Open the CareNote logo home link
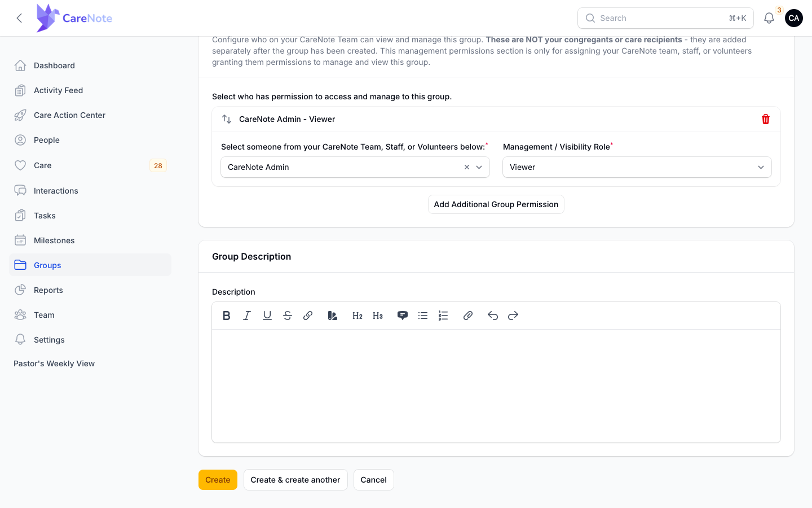The height and width of the screenshot is (508, 812). (x=74, y=18)
